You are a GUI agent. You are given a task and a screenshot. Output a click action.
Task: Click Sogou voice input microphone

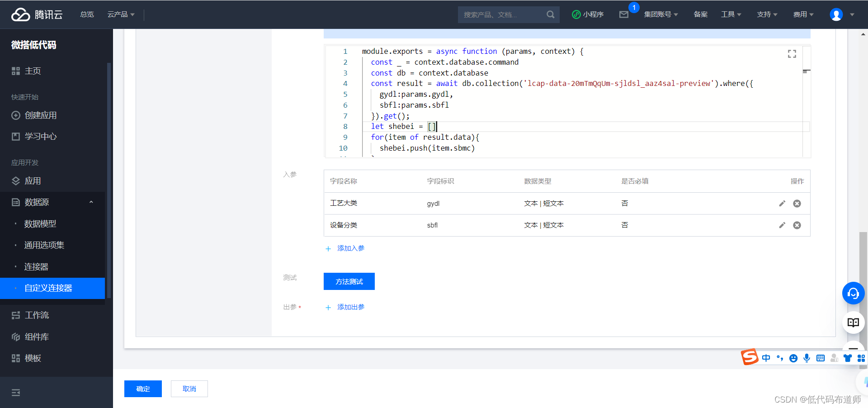click(x=807, y=358)
